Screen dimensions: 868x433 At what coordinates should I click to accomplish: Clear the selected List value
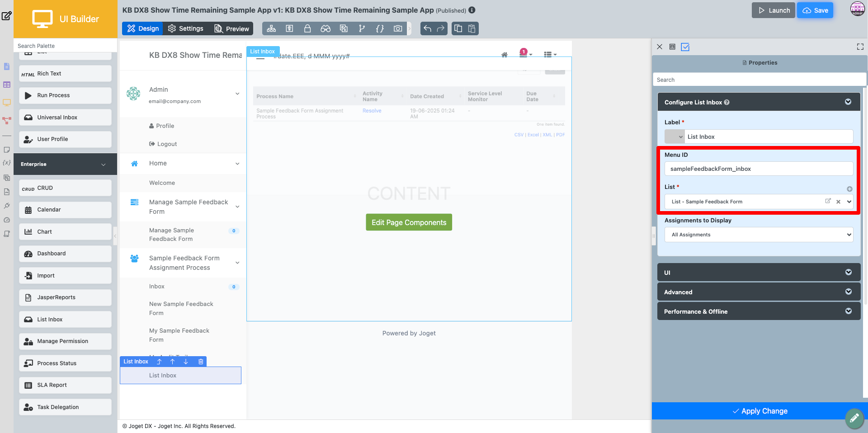click(x=838, y=202)
